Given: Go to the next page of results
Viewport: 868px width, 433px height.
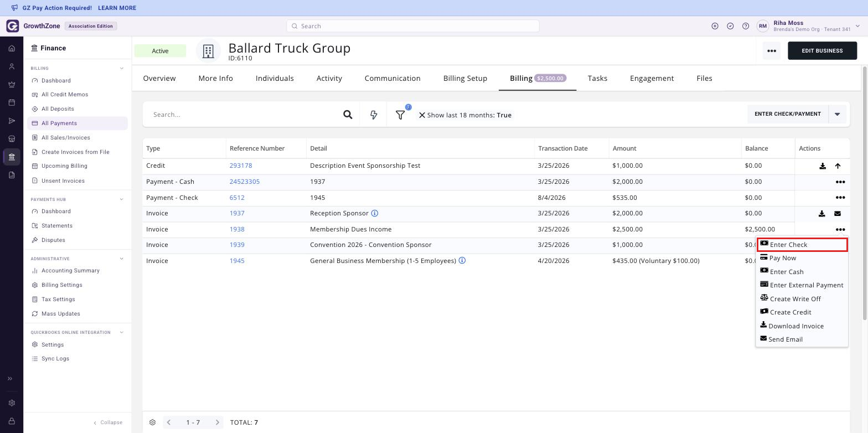Looking at the screenshot, I should pos(217,422).
